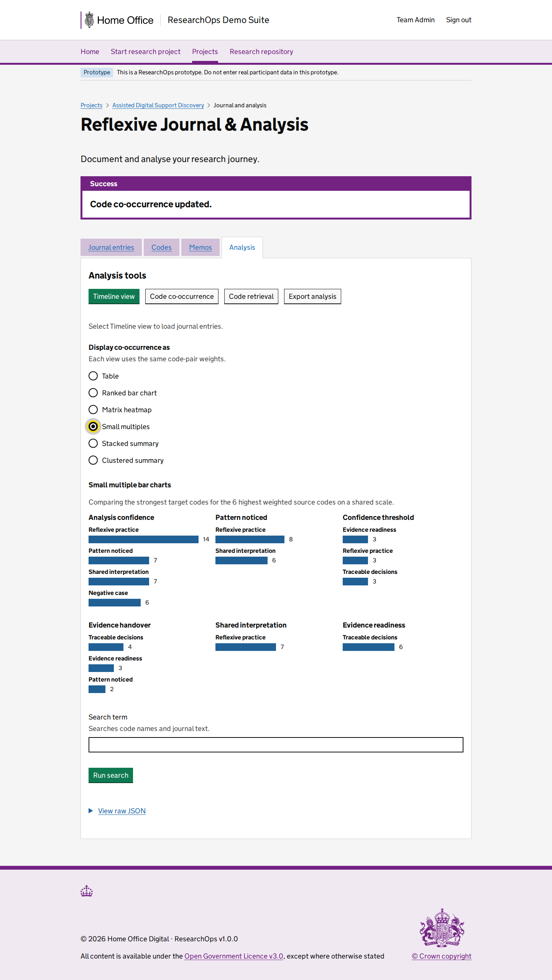Screen dimensions: 552x980
Task: Select the Matrix heatmap option
Action: click(x=93, y=410)
